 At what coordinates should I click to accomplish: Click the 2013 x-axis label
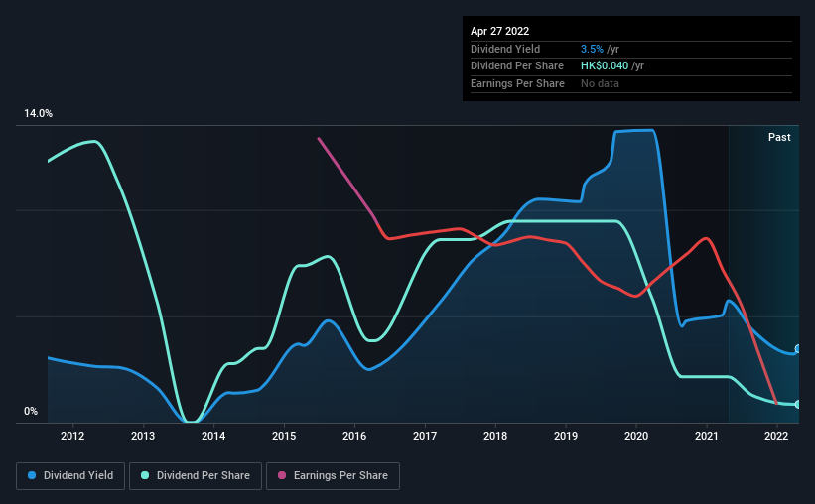143,436
